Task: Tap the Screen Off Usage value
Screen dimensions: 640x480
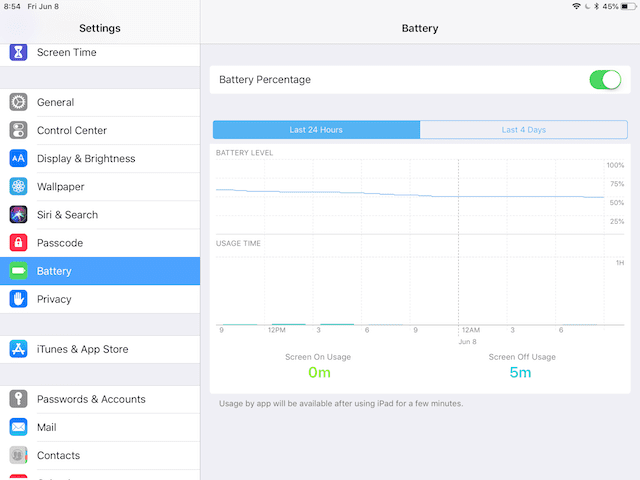Action: [x=521, y=373]
